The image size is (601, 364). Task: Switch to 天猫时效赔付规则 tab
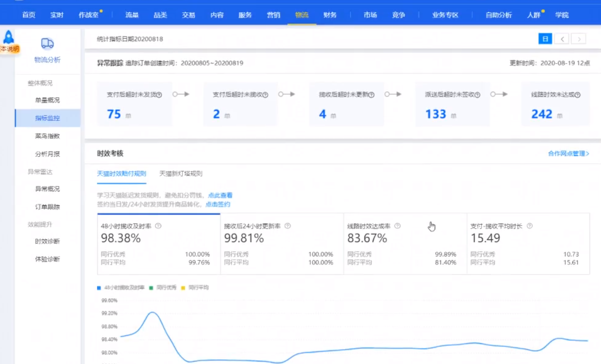coord(122,174)
